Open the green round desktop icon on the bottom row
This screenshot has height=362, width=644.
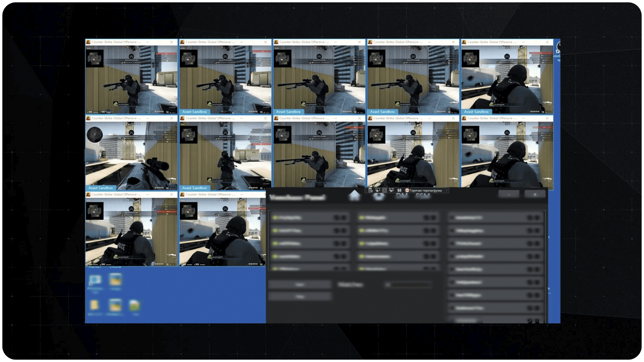134,305
